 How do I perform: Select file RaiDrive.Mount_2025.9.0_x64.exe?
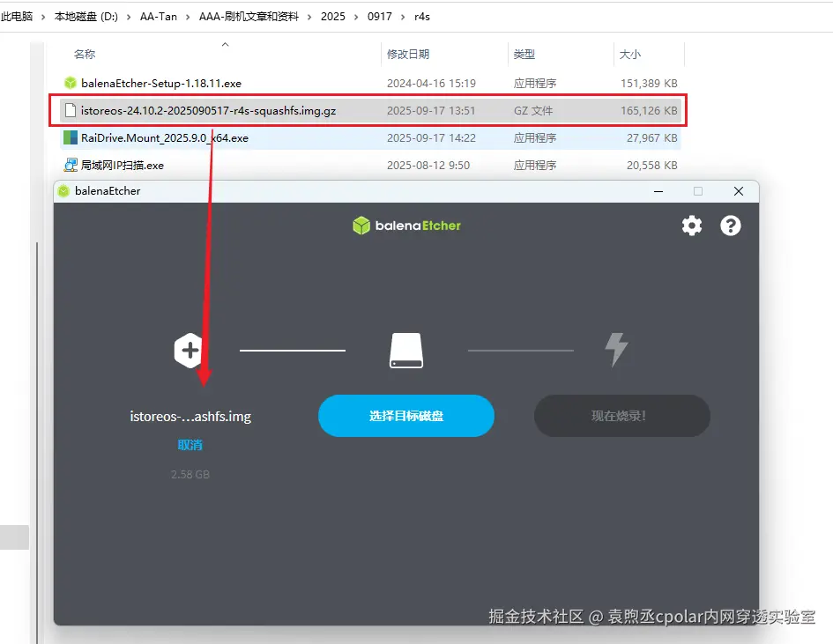pyautogui.click(x=165, y=138)
